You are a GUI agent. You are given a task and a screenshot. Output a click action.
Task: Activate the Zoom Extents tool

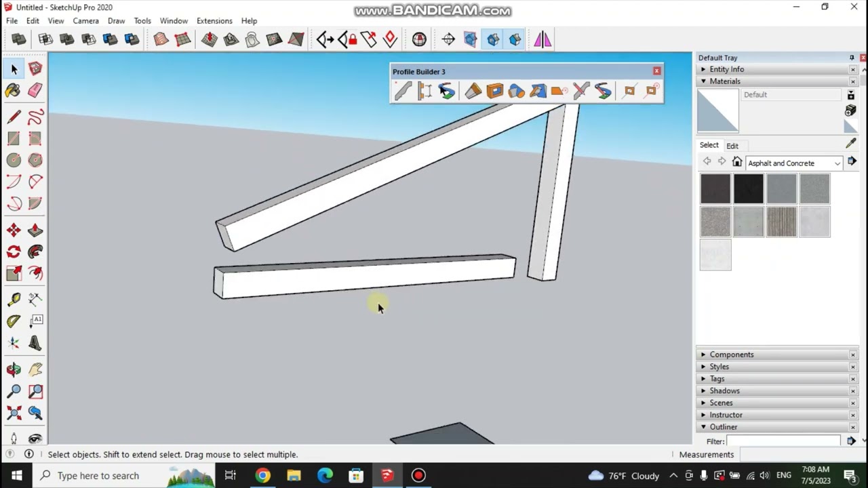(14, 413)
